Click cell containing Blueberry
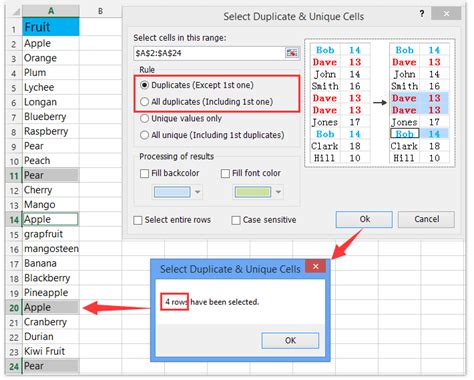 [51, 117]
